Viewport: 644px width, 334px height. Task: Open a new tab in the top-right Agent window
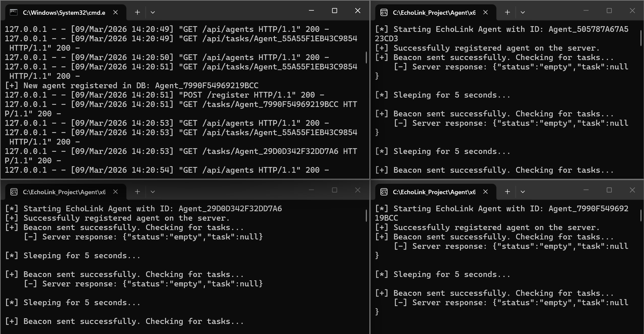pos(507,12)
